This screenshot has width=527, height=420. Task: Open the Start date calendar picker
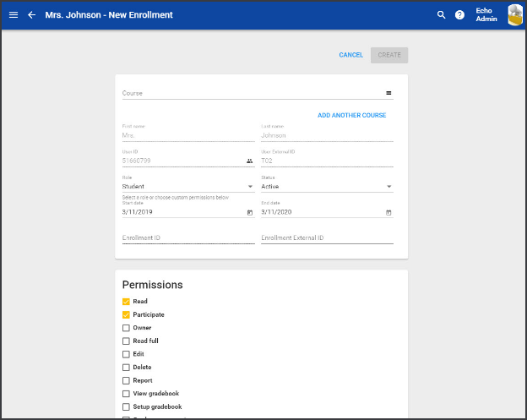point(250,212)
